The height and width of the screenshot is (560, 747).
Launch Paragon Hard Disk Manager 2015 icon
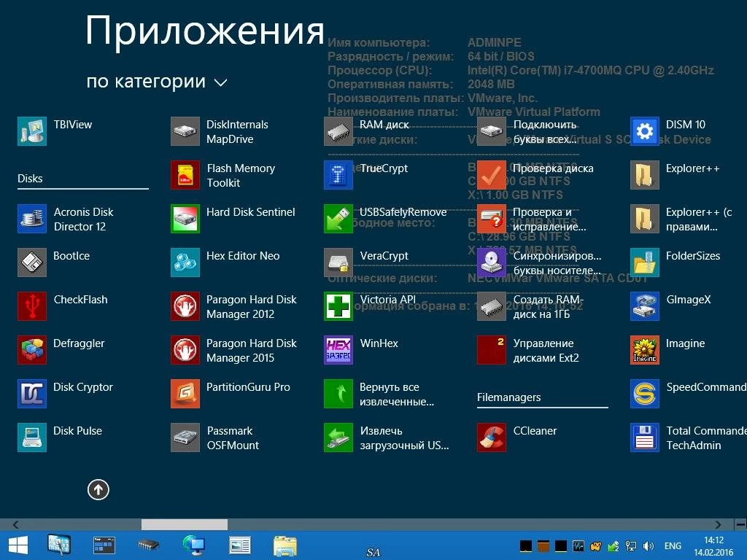185,350
